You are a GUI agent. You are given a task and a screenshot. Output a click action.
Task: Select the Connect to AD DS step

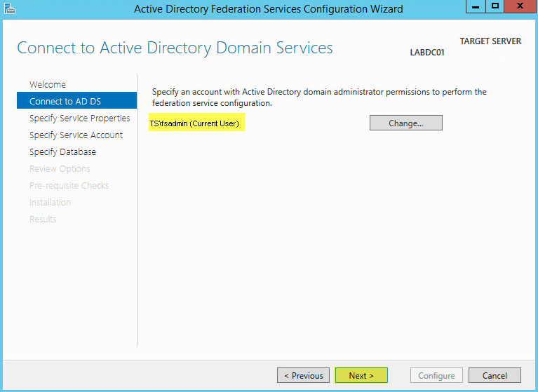point(76,101)
